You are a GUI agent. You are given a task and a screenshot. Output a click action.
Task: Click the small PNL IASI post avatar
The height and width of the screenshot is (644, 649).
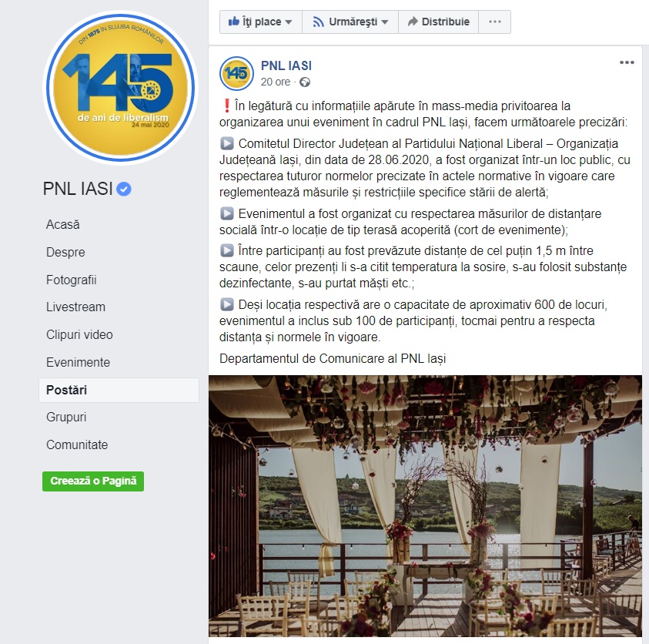236,73
